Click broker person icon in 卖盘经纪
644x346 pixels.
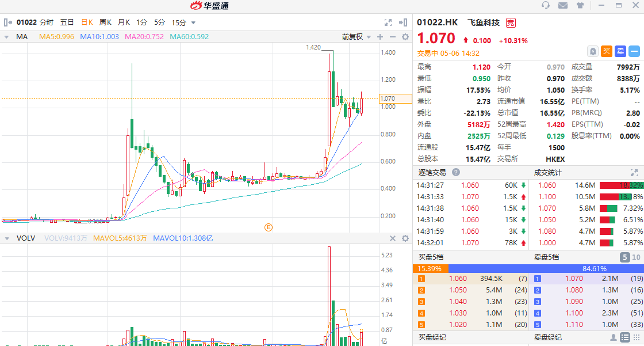click(x=613, y=337)
